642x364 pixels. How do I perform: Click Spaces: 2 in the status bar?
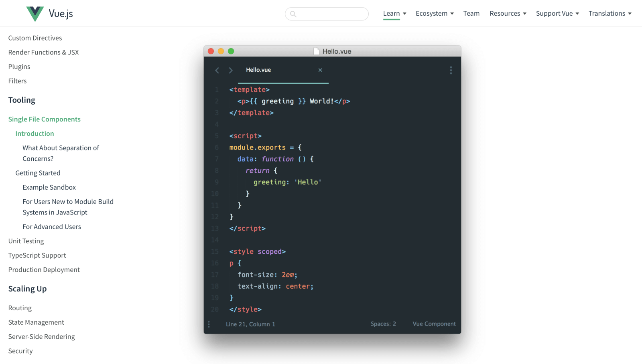[383, 324]
